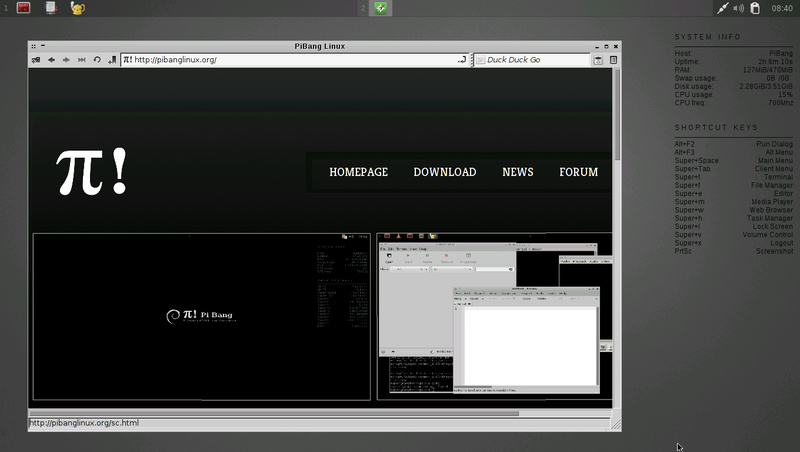Screen dimensions: 800x452
Task: Open the HOMEPAGE navigation link
Action: (x=359, y=172)
